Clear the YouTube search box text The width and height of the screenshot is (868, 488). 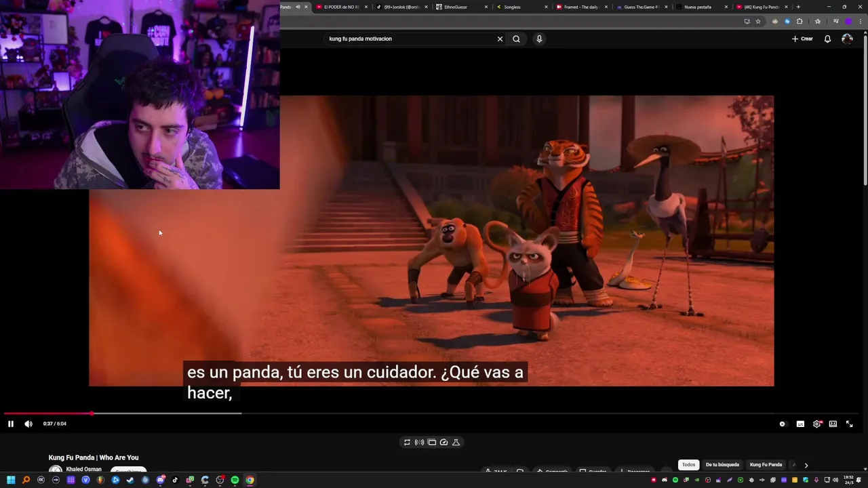[500, 39]
